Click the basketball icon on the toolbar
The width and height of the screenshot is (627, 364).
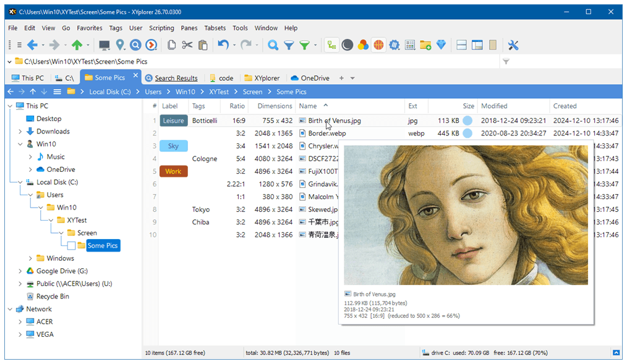(x=380, y=44)
